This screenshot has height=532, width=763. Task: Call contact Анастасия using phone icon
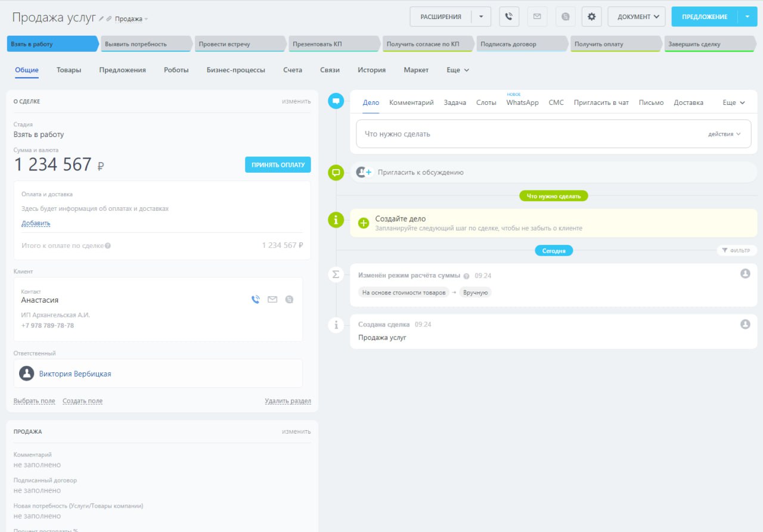pos(255,300)
